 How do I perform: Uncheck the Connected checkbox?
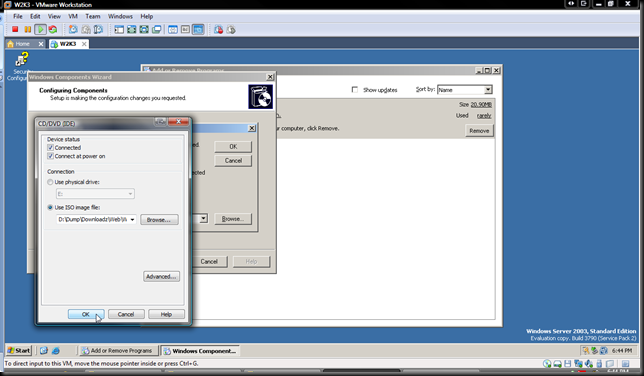pyautogui.click(x=50, y=148)
